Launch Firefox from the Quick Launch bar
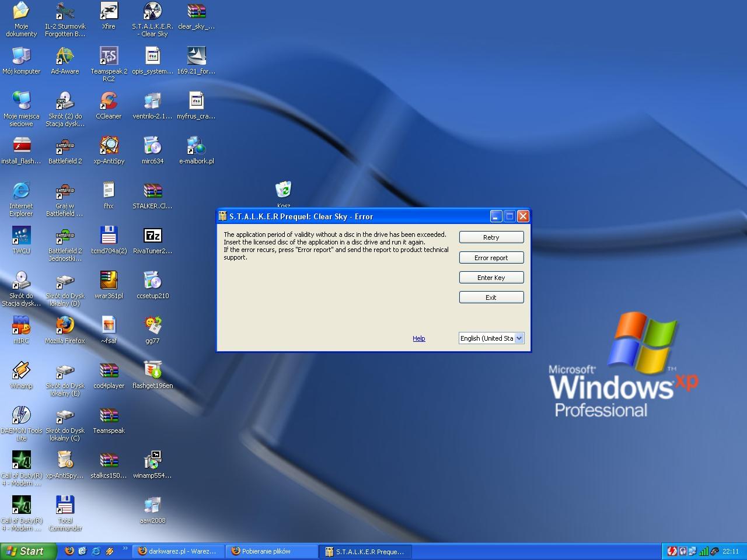747x560 pixels. 69,551
